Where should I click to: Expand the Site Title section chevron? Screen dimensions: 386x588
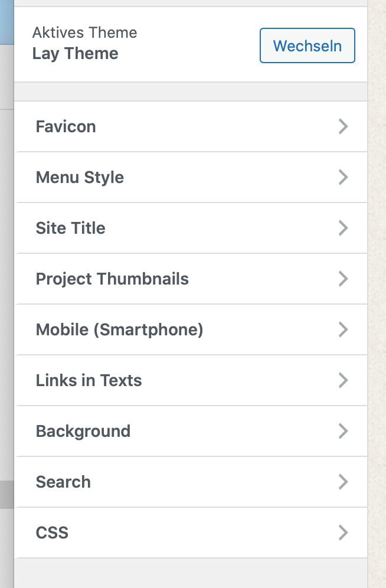point(344,228)
